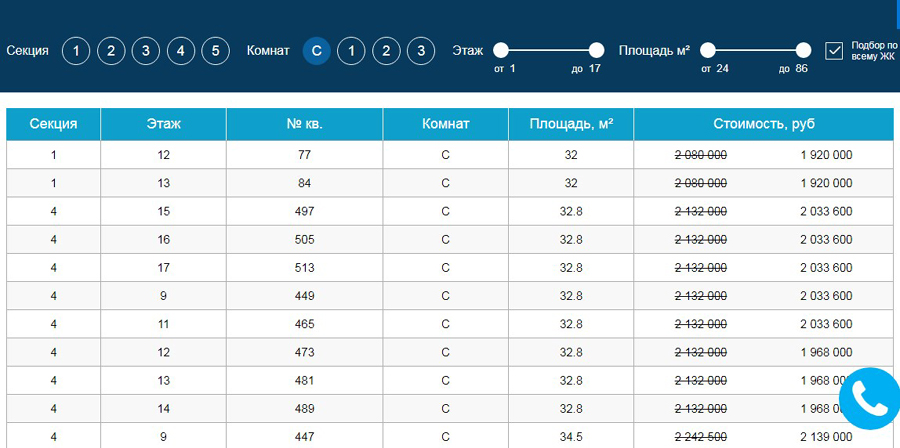900x448 pixels.
Task: Click the minimum floor slider handle
Action: [501, 50]
